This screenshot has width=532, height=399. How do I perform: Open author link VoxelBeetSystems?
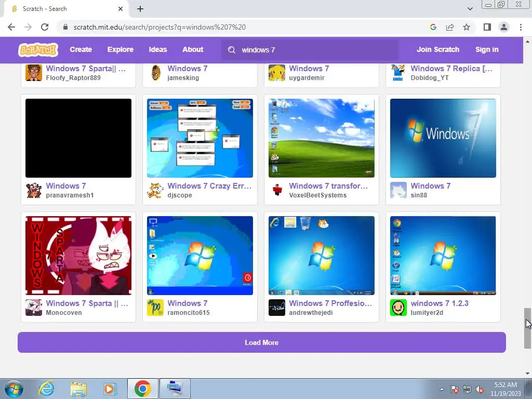(x=317, y=195)
